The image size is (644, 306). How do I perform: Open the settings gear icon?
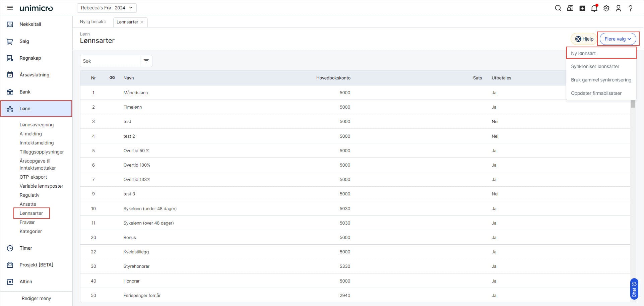click(x=606, y=8)
